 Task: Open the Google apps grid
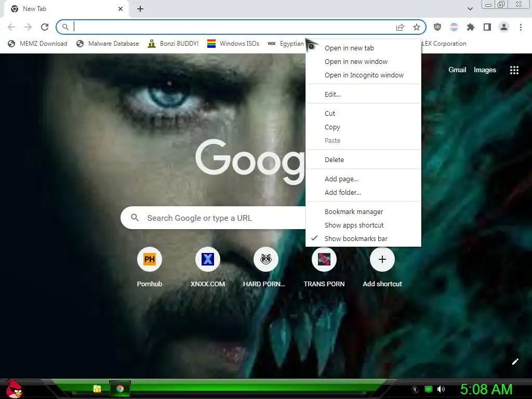514,70
